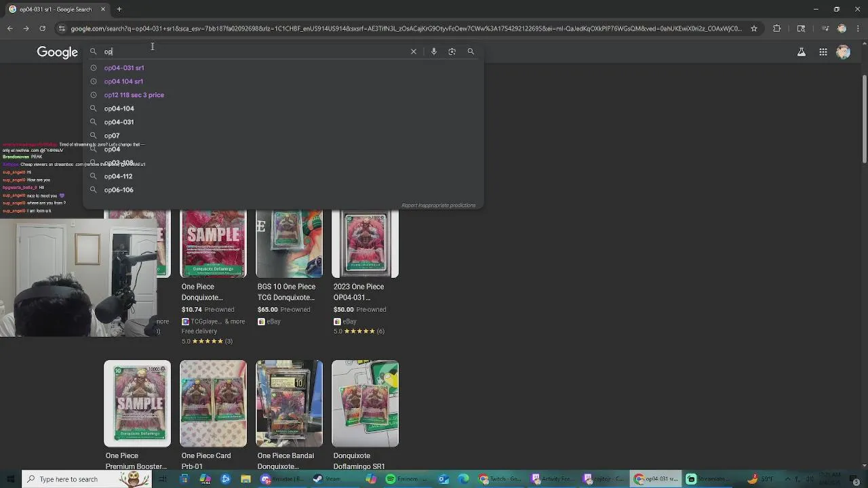868x488 pixels.
Task: Go forward in browser history
Action: tap(26, 28)
